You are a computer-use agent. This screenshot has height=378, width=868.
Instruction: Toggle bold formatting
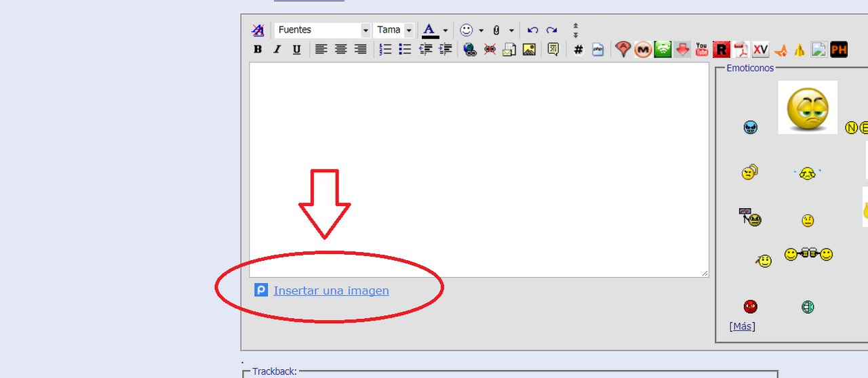pyautogui.click(x=258, y=49)
